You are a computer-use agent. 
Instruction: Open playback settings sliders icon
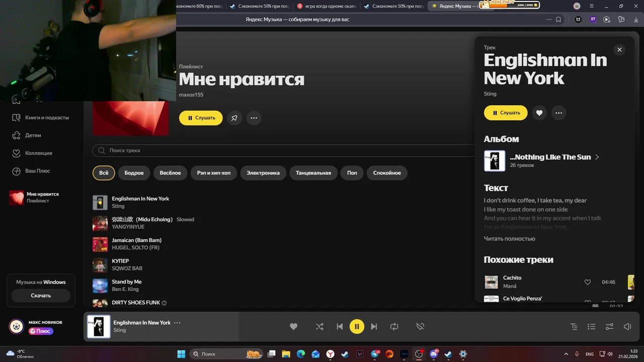tap(609, 326)
